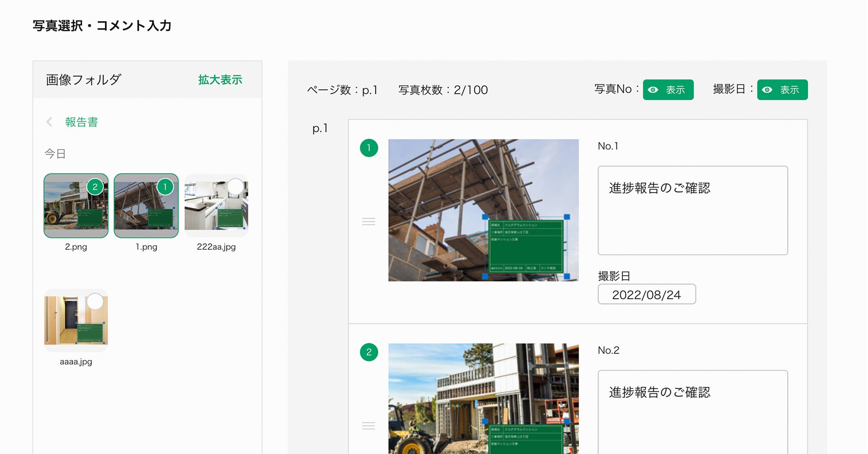Click the eye icon inside the 撮影日 表示 button

pos(767,90)
